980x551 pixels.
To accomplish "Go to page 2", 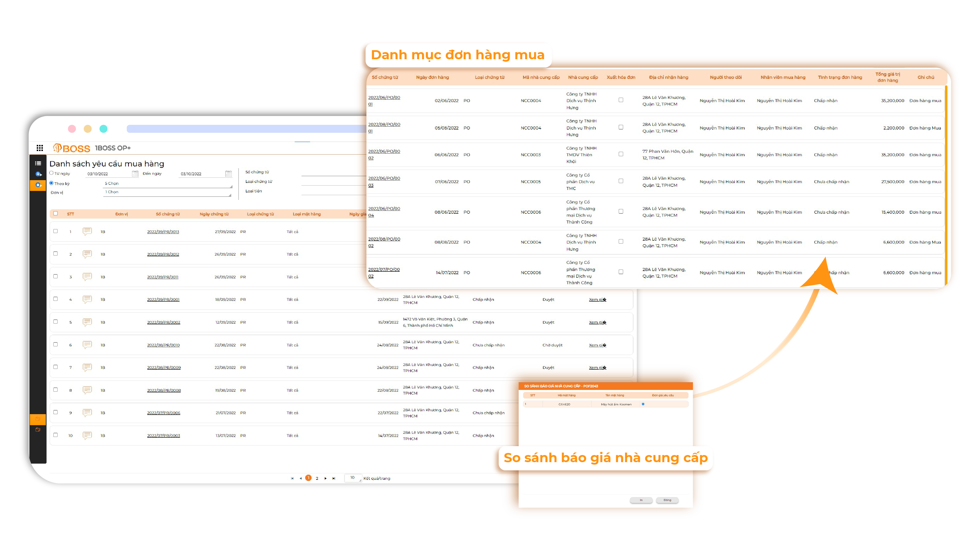I will tap(317, 478).
